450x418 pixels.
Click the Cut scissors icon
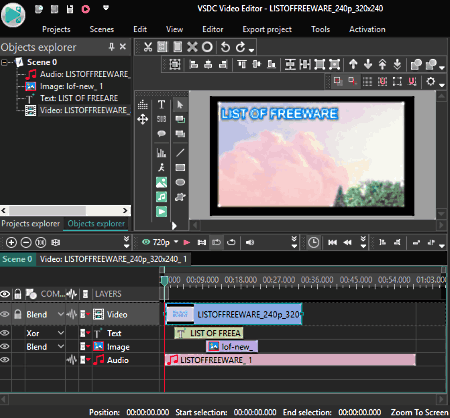tap(148, 47)
